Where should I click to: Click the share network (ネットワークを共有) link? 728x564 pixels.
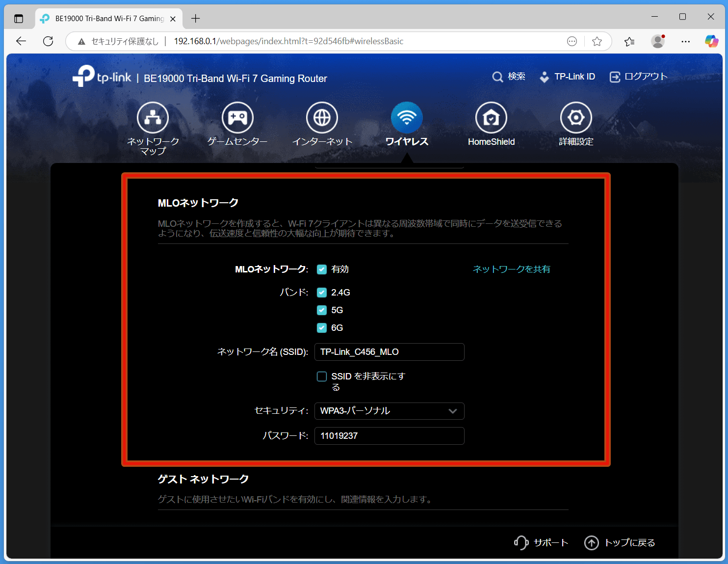tap(511, 269)
